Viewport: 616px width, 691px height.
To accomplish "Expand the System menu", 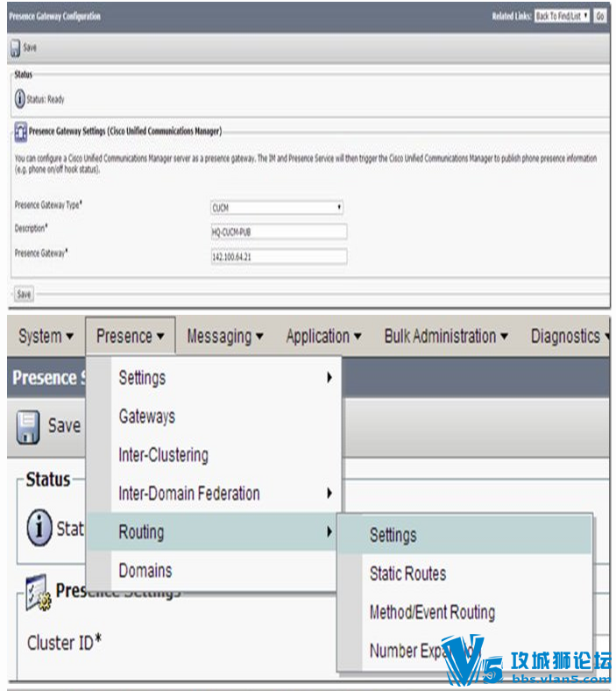I will click(46, 336).
